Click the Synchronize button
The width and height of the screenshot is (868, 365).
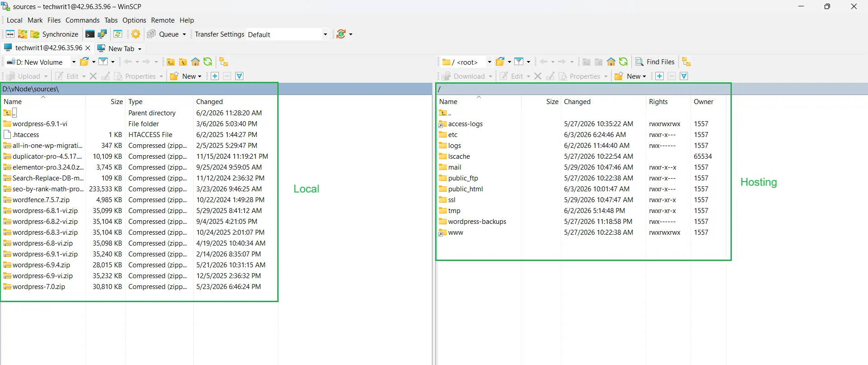pyautogui.click(x=54, y=34)
